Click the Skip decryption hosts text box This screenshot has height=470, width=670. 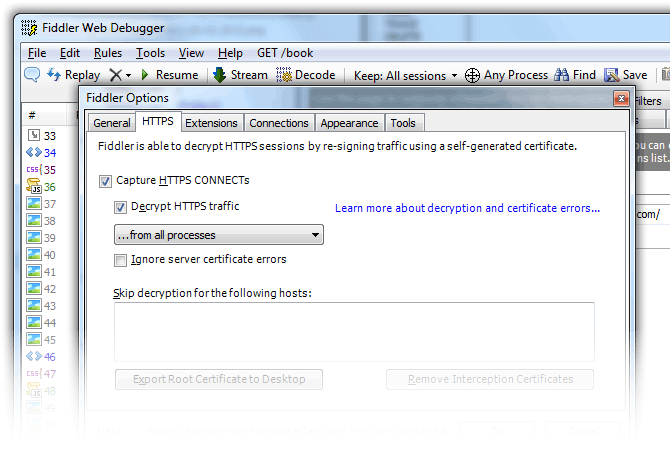point(354,332)
